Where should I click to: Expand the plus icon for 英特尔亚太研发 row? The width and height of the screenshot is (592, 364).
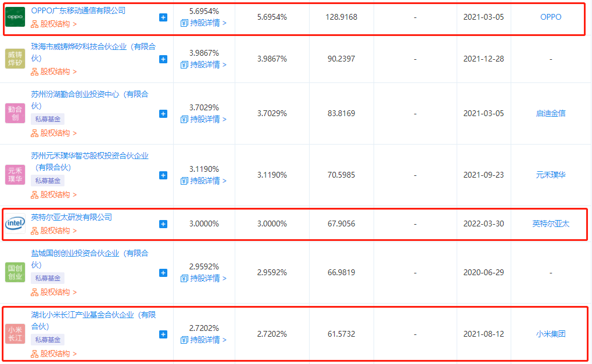163,224
